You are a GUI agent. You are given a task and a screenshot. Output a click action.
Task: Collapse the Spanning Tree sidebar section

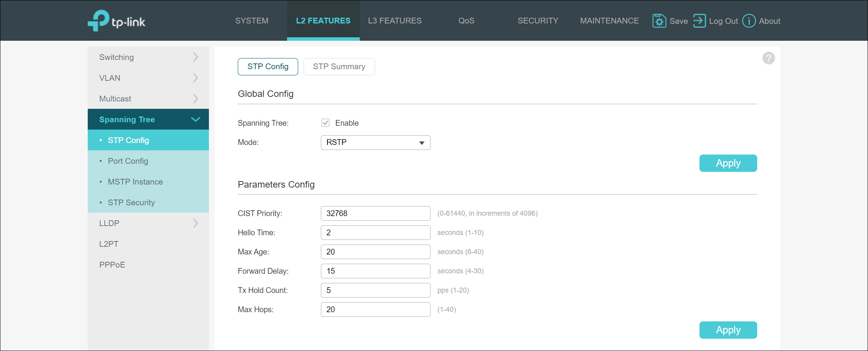point(148,120)
